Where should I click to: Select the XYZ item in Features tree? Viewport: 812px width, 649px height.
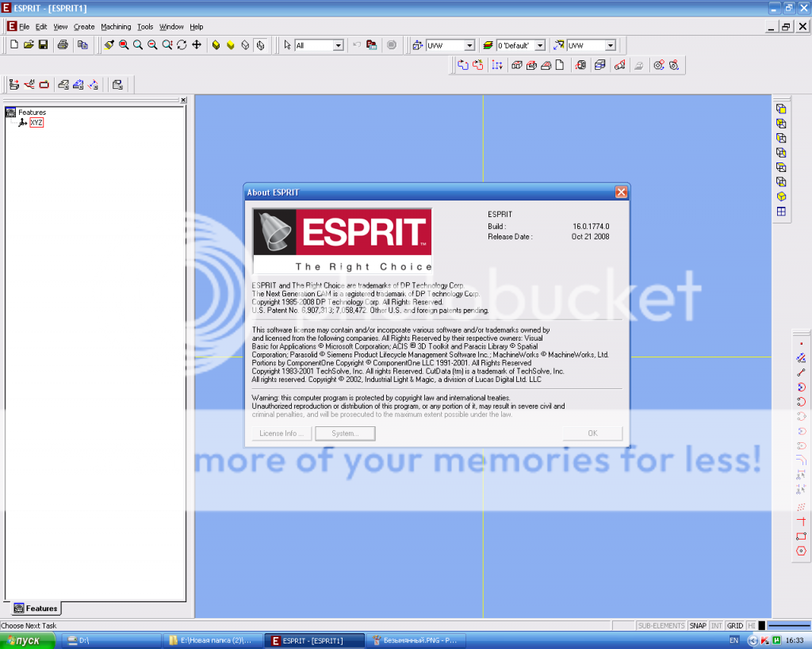[x=36, y=123]
